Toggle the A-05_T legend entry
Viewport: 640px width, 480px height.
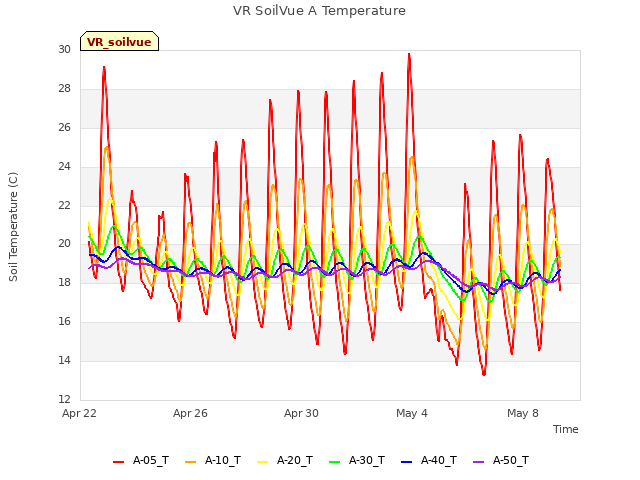coord(141,461)
